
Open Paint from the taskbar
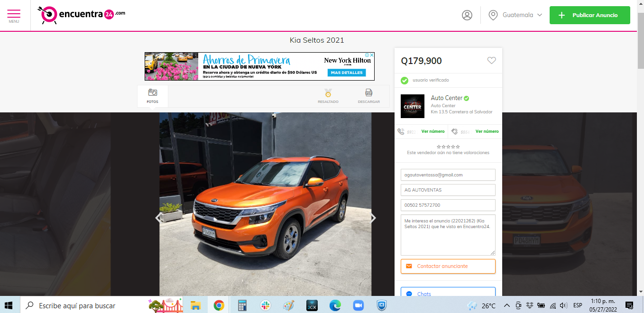(288, 305)
